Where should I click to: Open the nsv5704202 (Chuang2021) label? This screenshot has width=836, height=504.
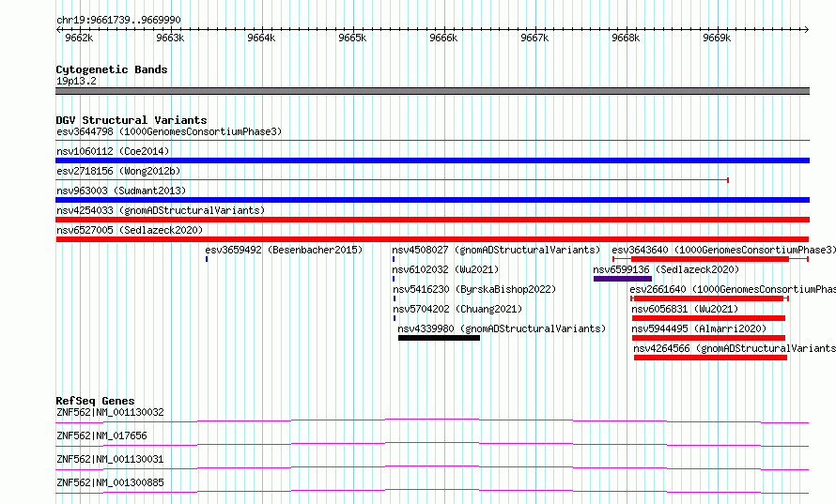click(457, 309)
